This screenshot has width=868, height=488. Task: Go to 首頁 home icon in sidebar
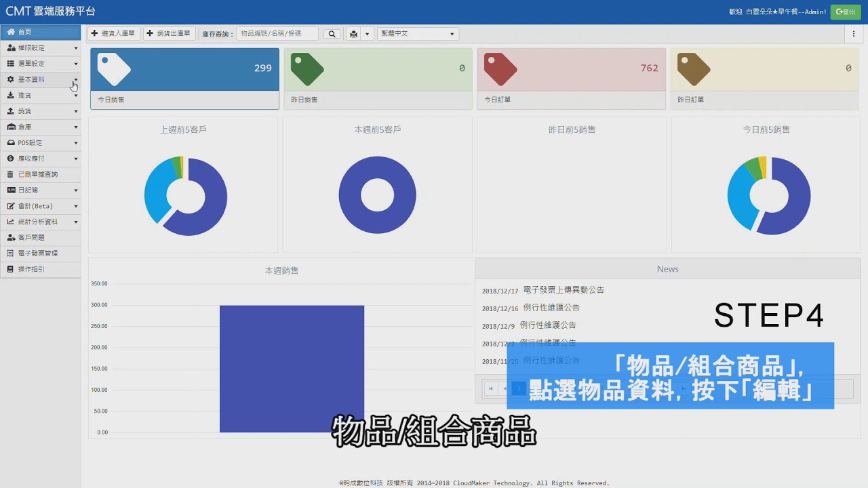[x=11, y=32]
